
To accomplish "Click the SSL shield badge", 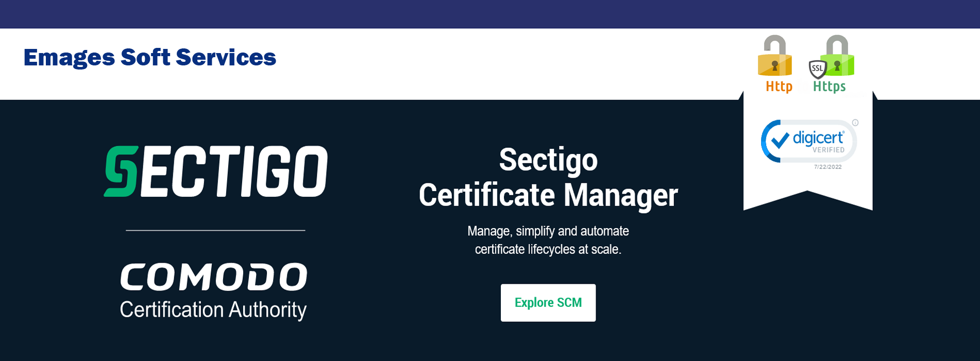I will [x=817, y=68].
